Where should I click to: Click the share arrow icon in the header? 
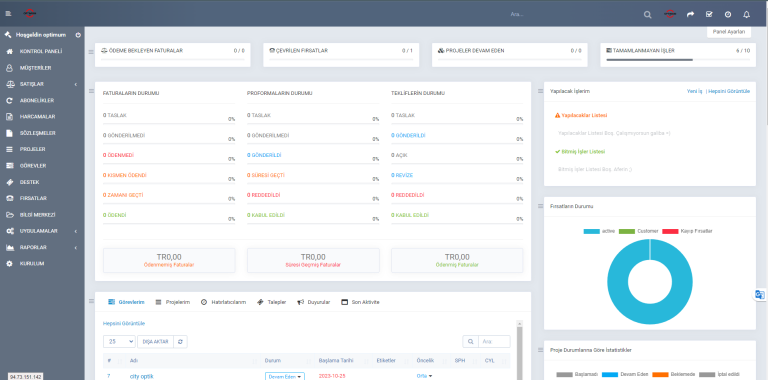pos(691,15)
